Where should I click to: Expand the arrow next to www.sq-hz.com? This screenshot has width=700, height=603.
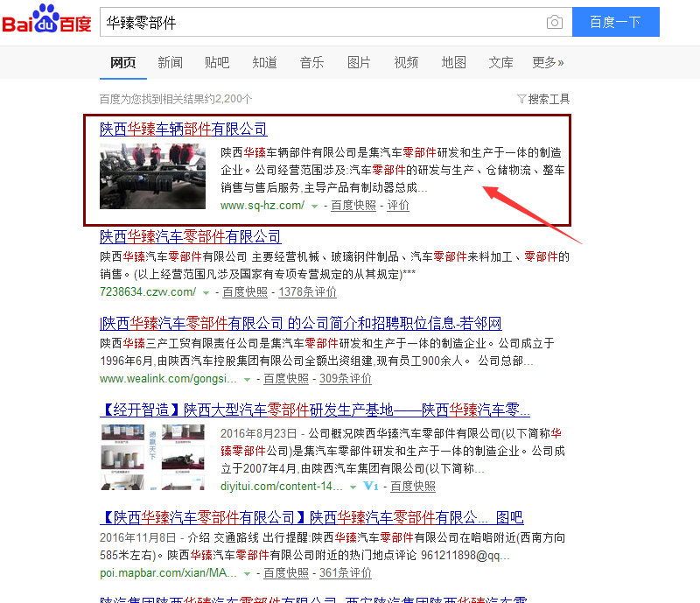point(314,207)
